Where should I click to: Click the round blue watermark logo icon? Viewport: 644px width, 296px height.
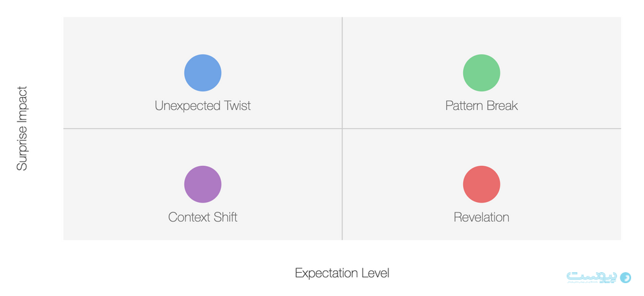tap(625, 277)
